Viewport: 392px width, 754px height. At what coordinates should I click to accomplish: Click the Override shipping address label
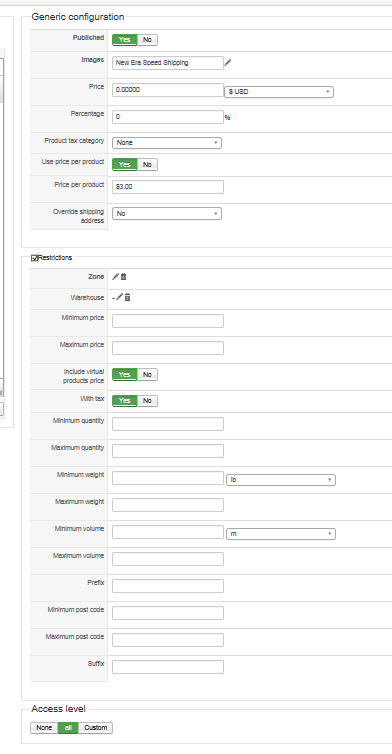pos(78,216)
